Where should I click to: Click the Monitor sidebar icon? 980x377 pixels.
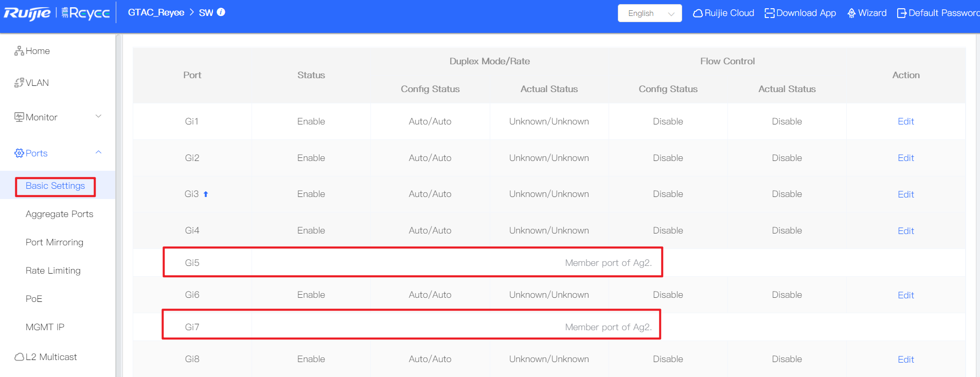[x=20, y=117]
